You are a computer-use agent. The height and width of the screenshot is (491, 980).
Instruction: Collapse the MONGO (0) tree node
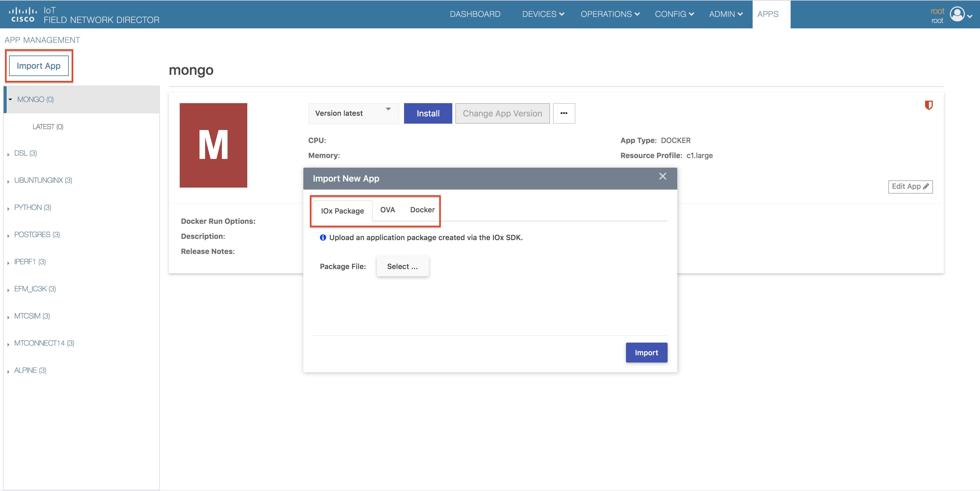tap(10, 99)
